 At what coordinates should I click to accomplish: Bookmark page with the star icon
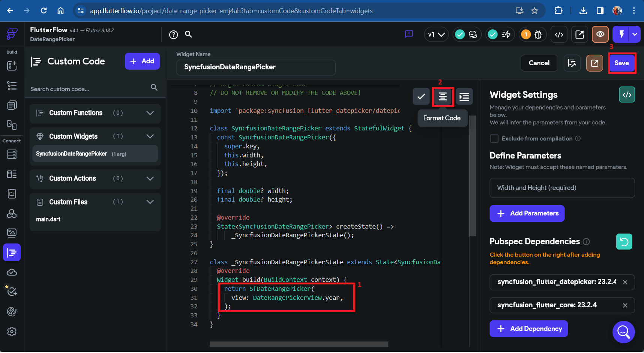pyautogui.click(x=534, y=10)
